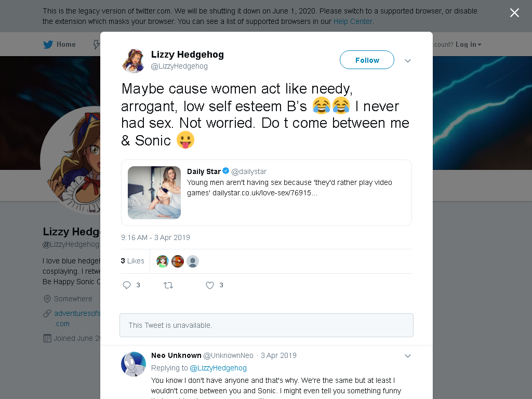Screen dimensions: 532x399
Task: View the 3 Likes list
Action: 132,261
